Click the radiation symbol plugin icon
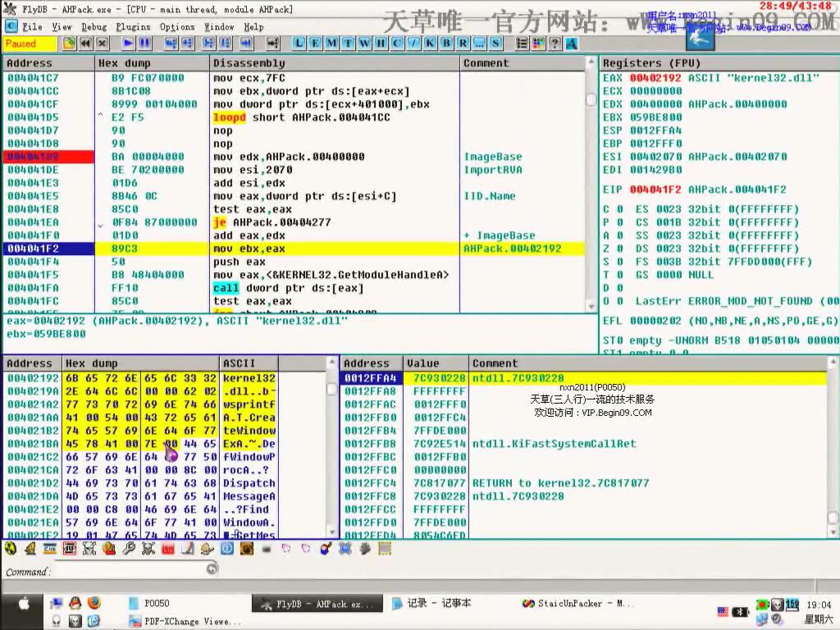Image resolution: width=840 pixels, height=630 pixels. click(10, 549)
